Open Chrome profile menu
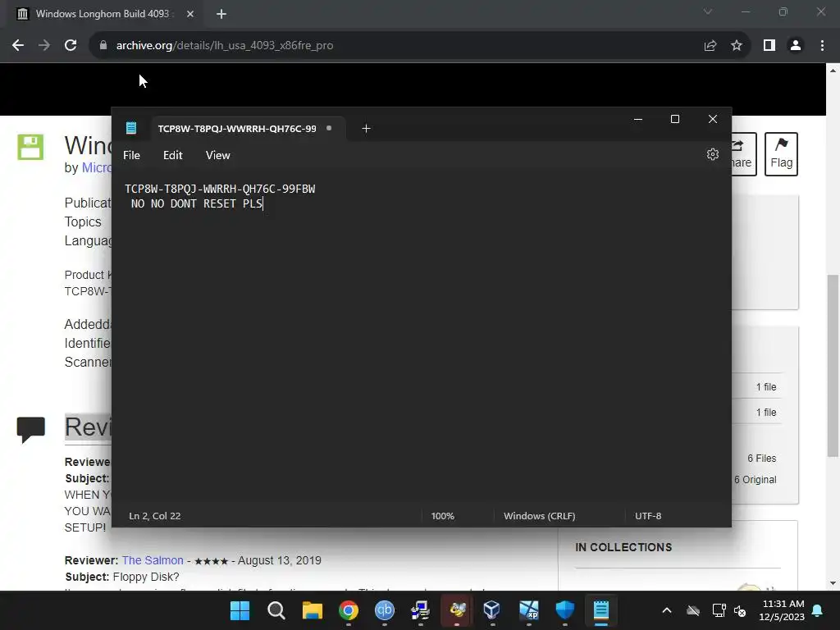The image size is (840, 630). coord(796,46)
